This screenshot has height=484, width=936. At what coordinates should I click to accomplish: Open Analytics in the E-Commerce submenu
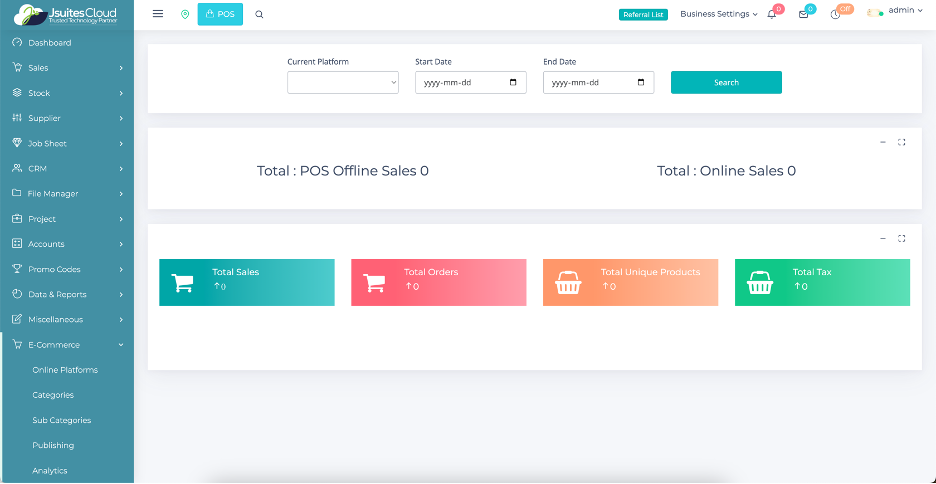[x=50, y=470]
